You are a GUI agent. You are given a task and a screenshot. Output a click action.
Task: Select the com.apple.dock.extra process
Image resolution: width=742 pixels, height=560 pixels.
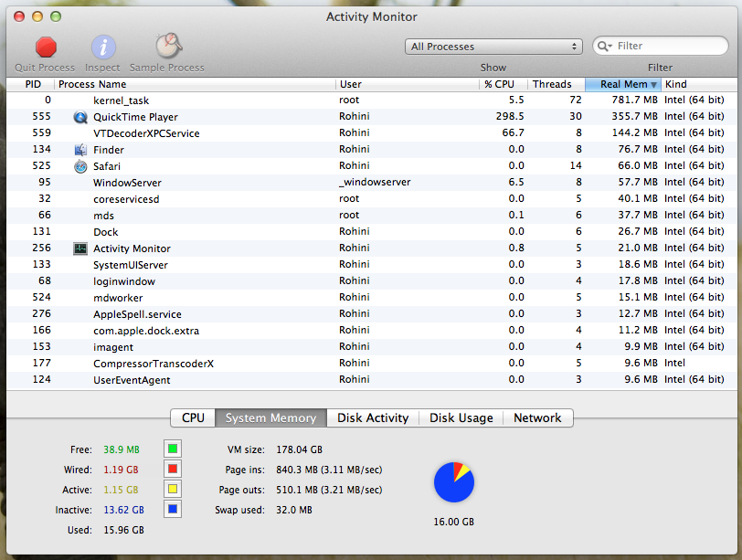[x=372, y=331]
